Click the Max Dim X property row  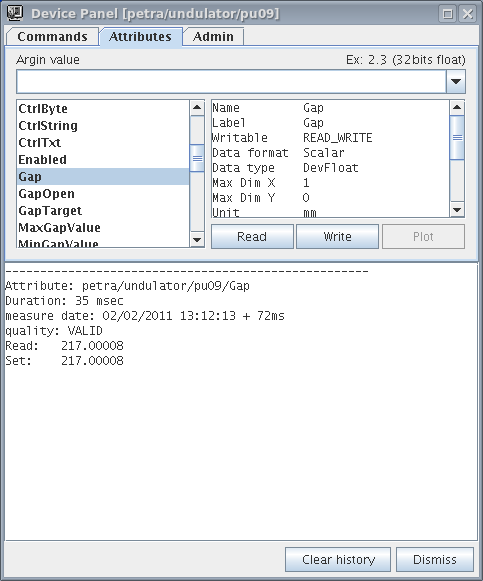pyautogui.click(x=261, y=183)
